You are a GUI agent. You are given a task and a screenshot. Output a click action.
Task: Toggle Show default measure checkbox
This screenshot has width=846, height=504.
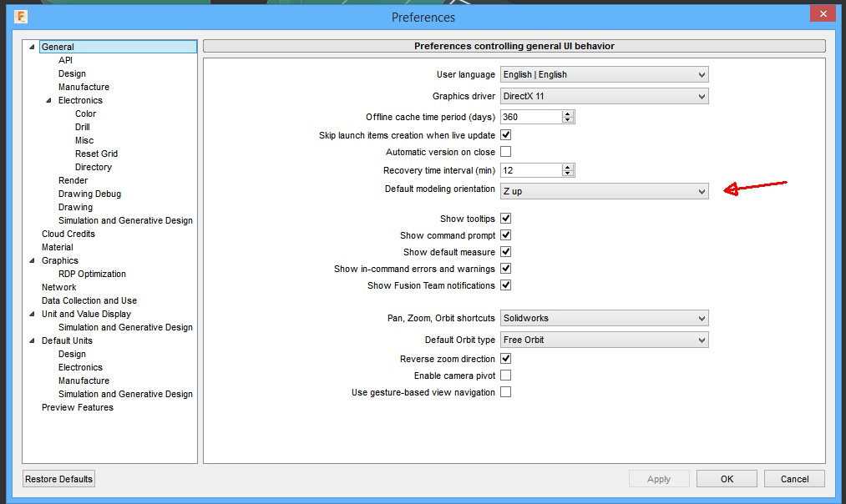coord(505,252)
